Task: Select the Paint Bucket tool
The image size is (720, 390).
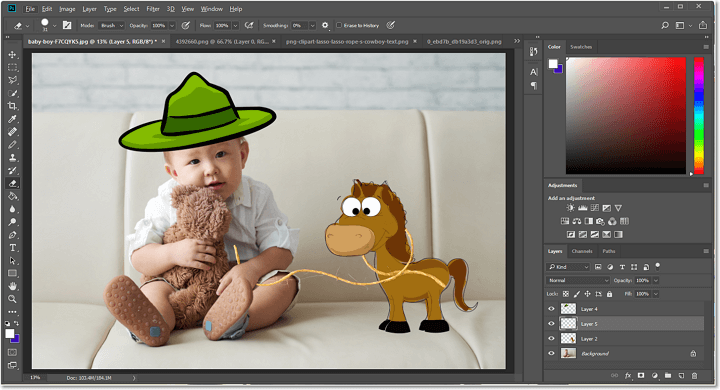Action: [12, 196]
